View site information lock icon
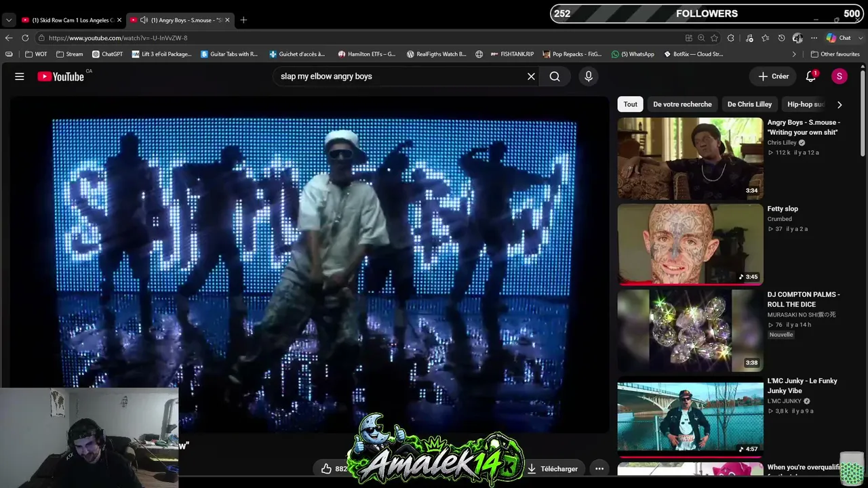868x488 pixels. [41, 38]
